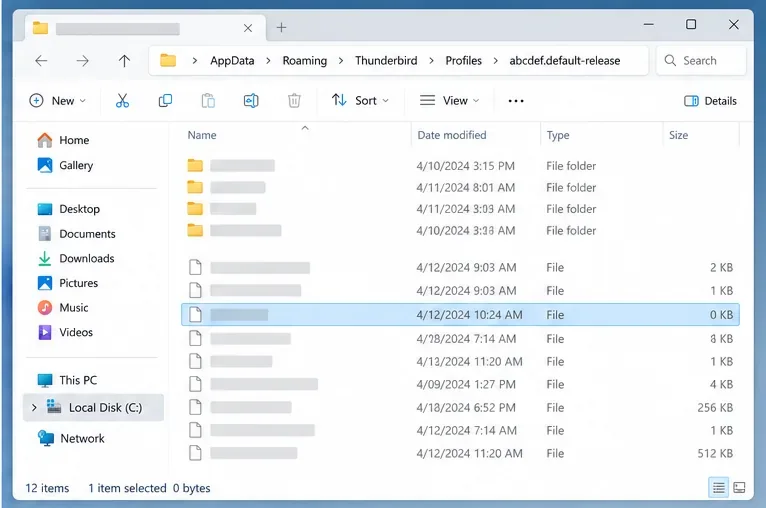The image size is (766, 508).
Task: Click the Delete trash icon
Action: click(294, 101)
